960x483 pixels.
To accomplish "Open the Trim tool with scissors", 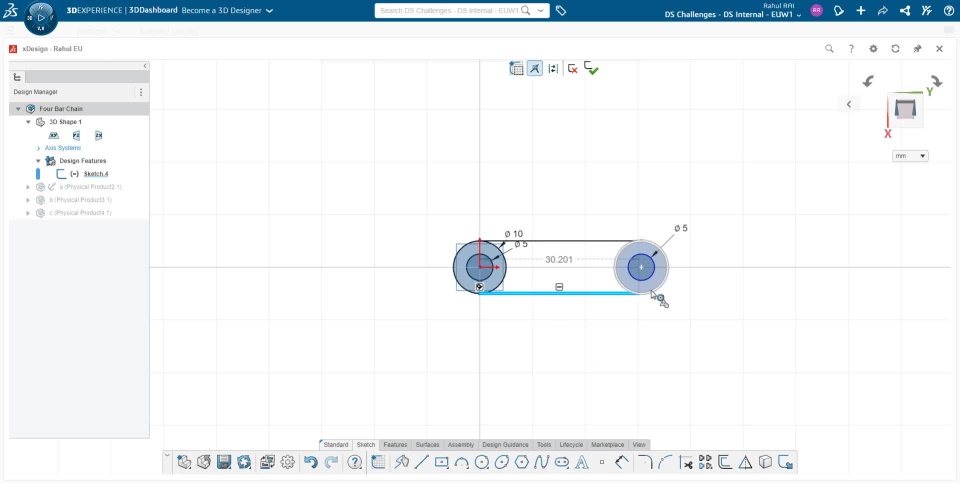I will pos(685,462).
